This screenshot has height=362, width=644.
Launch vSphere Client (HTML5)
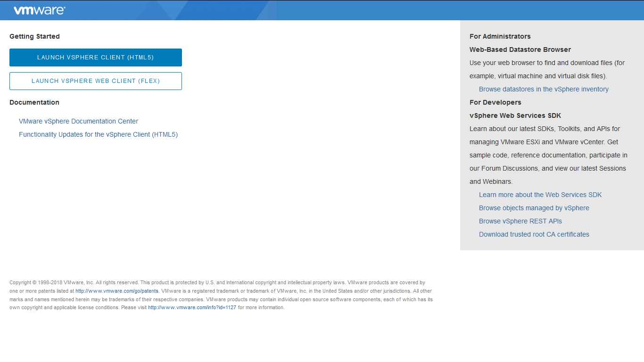click(x=96, y=58)
